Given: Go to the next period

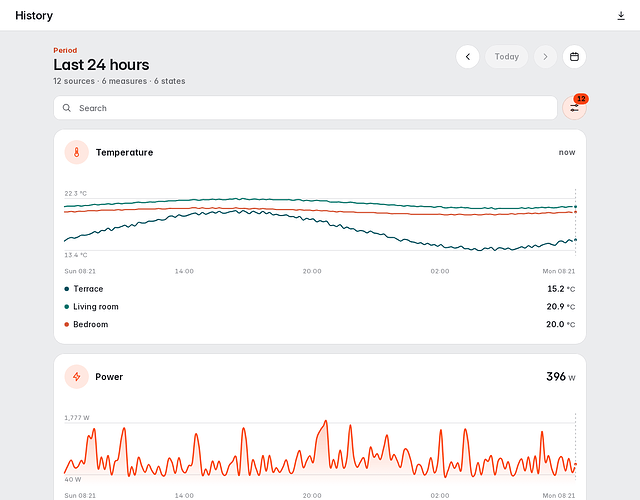Looking at the screenshot, I should tap(545, 57).
